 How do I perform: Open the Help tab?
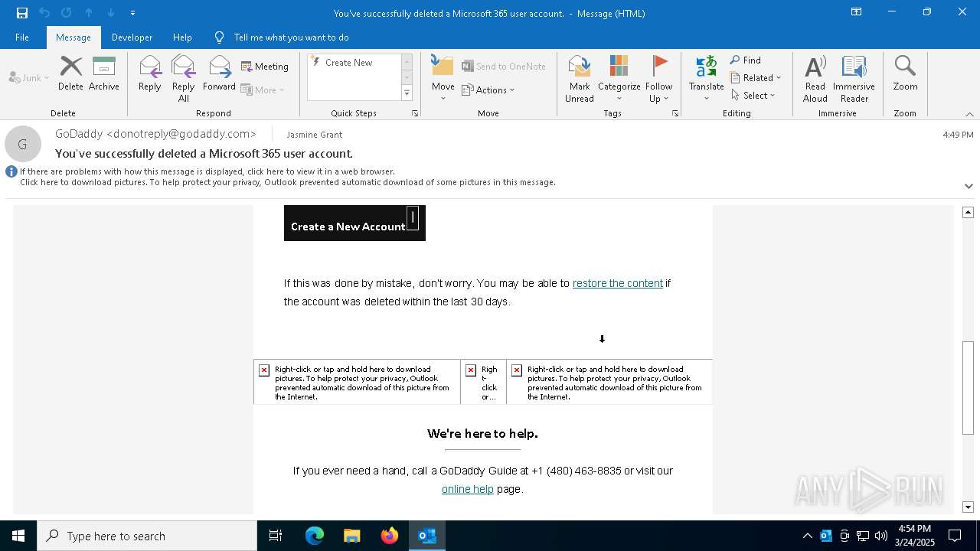pos(182,37)
